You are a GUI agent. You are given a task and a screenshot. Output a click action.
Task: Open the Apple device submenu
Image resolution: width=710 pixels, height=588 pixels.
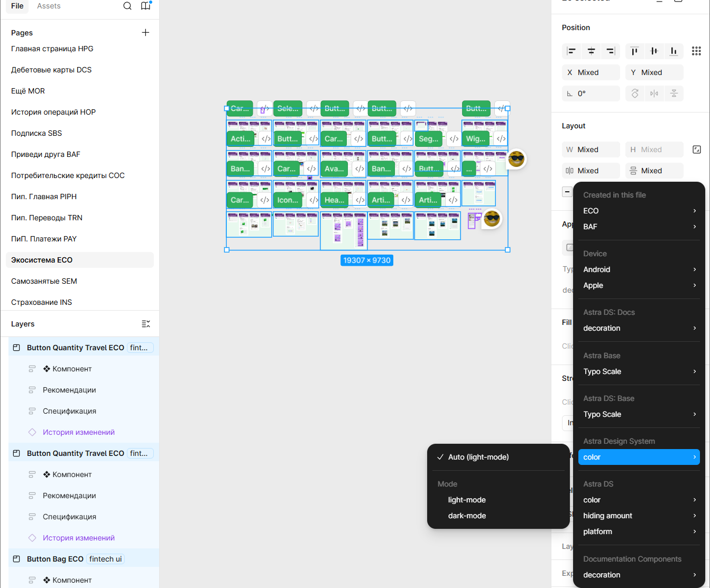[639, 285]
